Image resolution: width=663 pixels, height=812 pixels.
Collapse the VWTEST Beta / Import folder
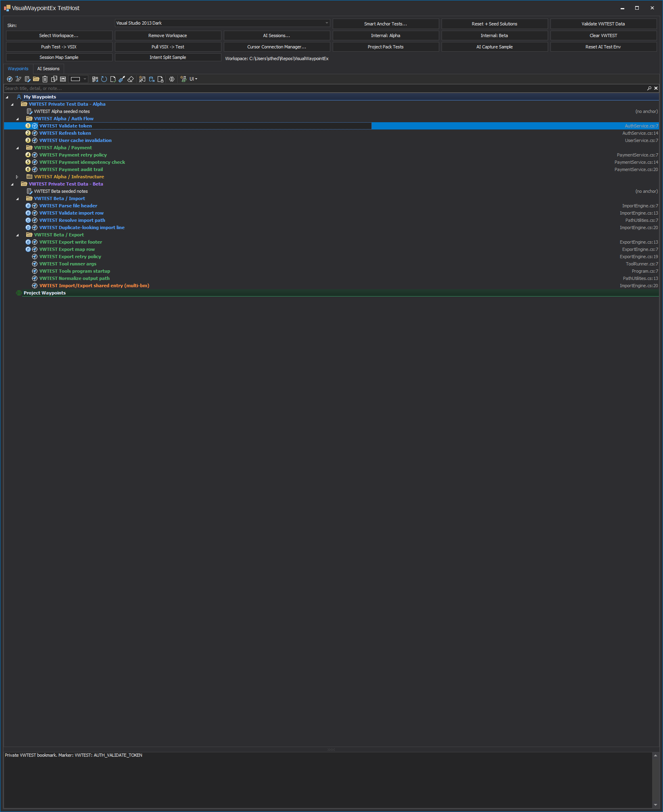pyautogui.click(x=17, y=199)
